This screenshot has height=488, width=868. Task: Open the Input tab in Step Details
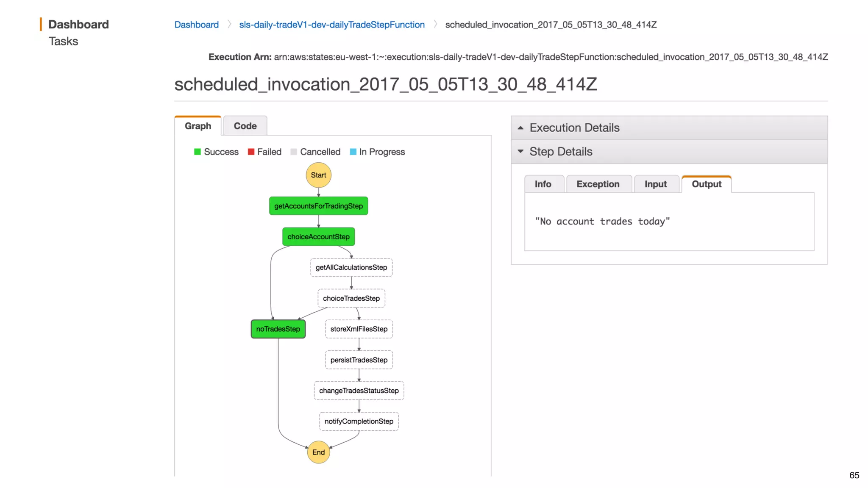coord(655,184)
